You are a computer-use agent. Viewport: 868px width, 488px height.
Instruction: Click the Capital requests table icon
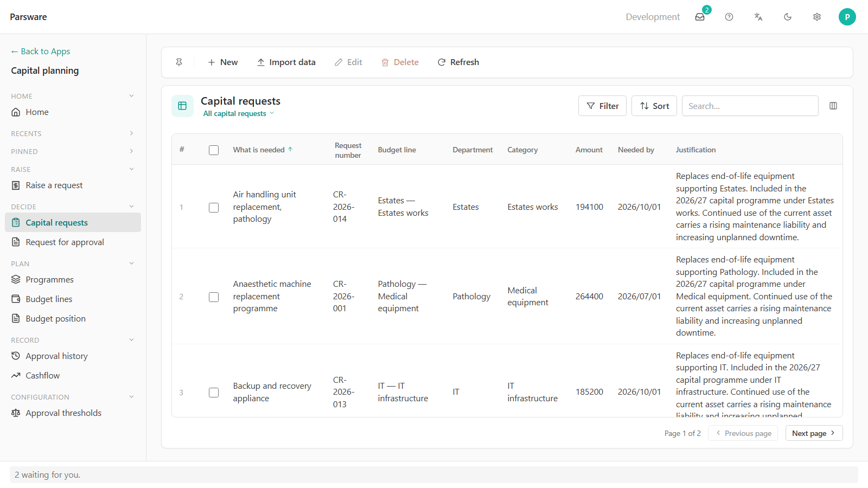coord(182,106)
